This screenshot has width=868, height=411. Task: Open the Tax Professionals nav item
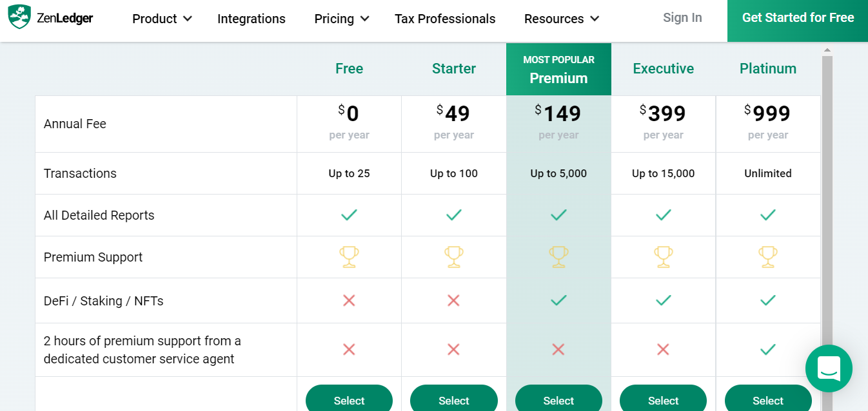click(445, 19)
